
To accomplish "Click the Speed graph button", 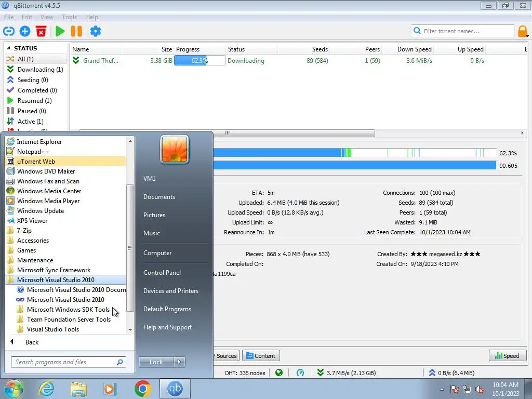I will pyautogui.click(x=507, y=355).
